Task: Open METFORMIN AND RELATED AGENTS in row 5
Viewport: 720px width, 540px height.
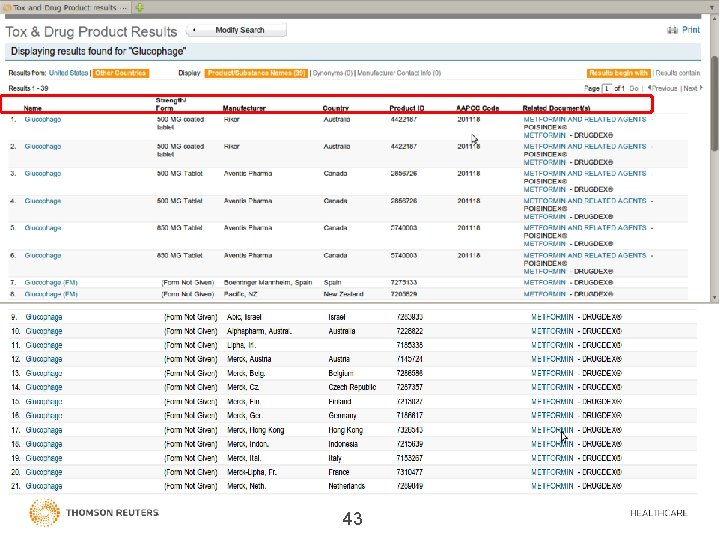Action: pos(585,228)
